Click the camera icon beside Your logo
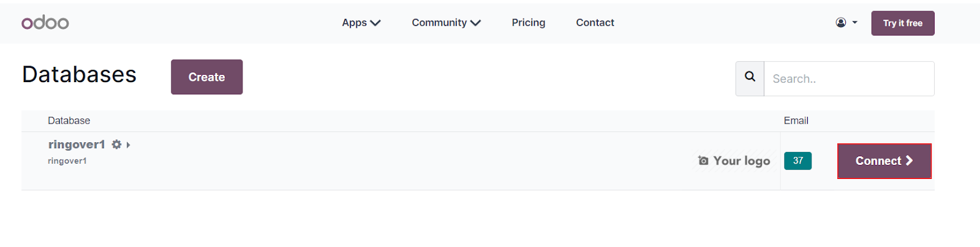 [x=703, y=161]
